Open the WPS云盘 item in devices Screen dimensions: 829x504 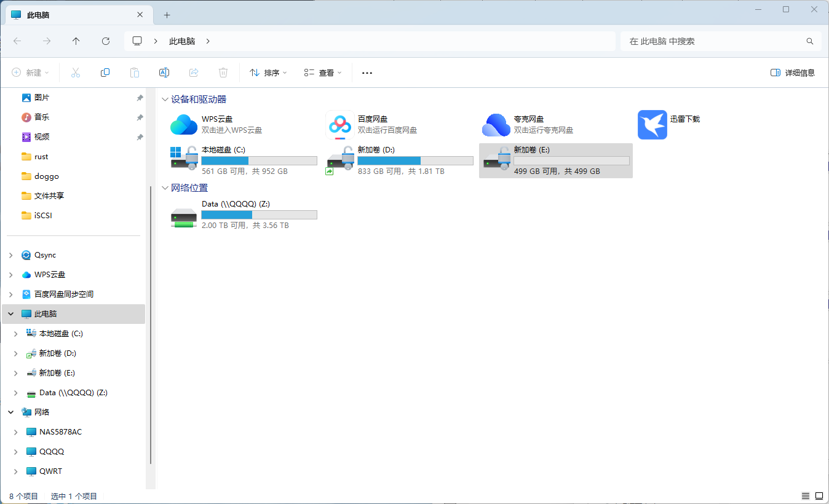tap(184, 125)
